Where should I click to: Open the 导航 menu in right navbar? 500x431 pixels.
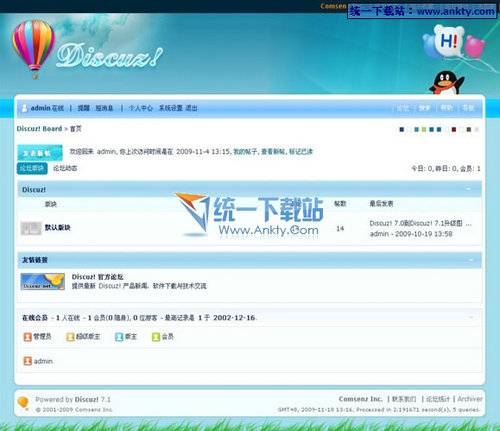(x=468, y=108)
